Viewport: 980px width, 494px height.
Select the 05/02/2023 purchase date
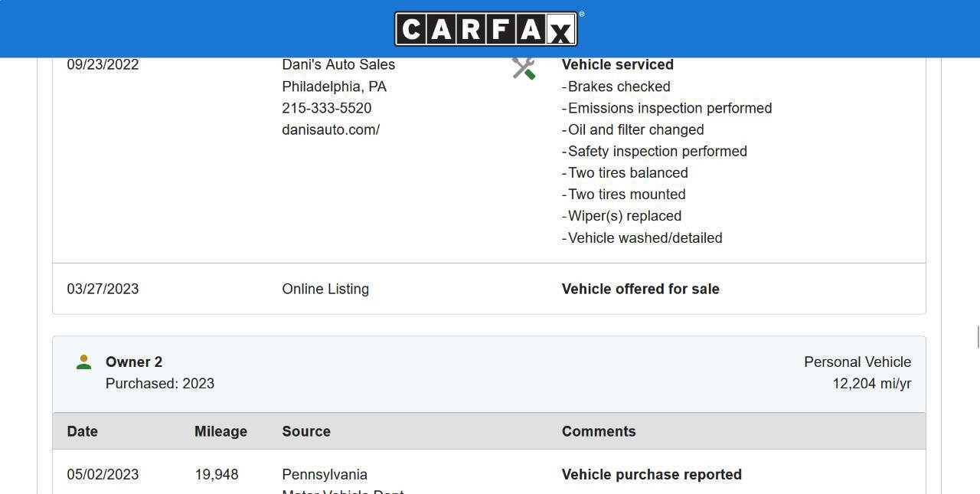coord(103,474)
